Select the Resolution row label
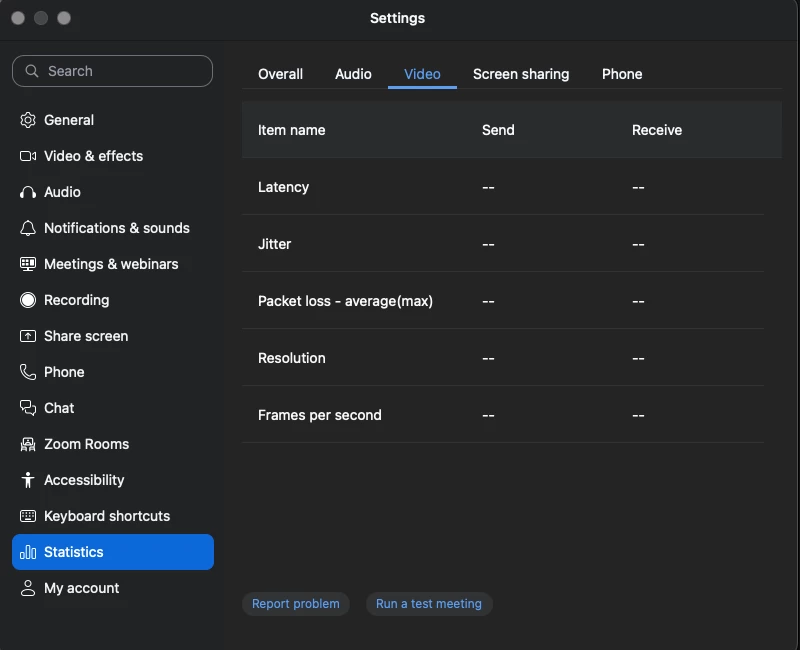The height and width of the screenshot is (650, 800). point(291,358)
